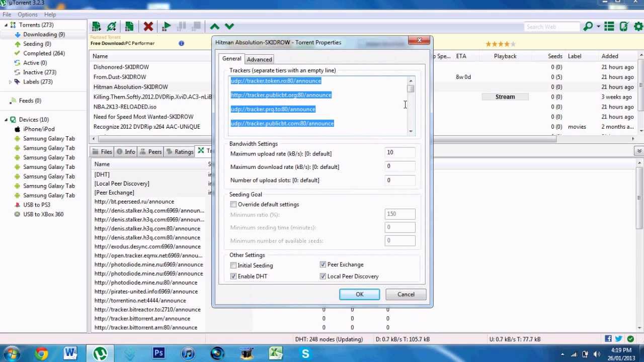Sort torrent list by Seeds column
This screenshot has height=362, width=644.
[x=555, y=56]
